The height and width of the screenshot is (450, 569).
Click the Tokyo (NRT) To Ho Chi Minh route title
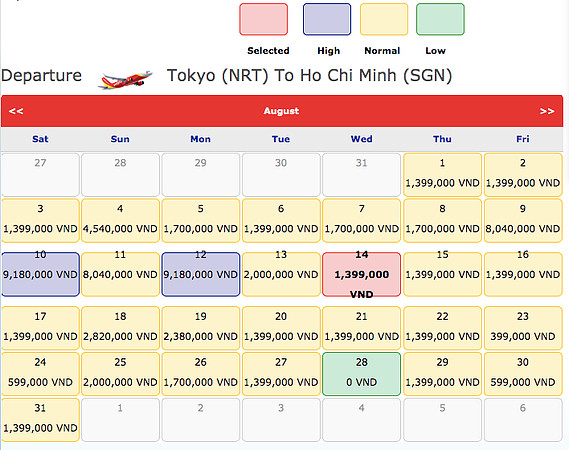(x=310, y=76)
